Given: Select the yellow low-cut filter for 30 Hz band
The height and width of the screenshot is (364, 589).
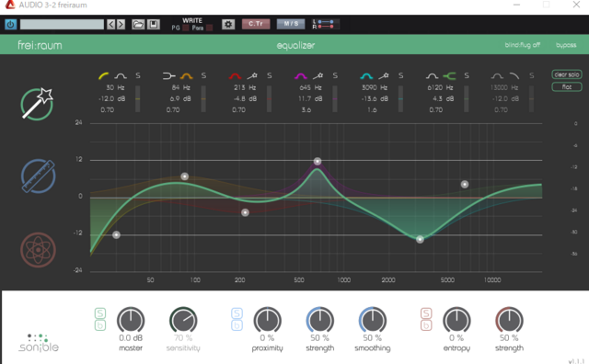Looking at the screenshot, I should 103,75.
